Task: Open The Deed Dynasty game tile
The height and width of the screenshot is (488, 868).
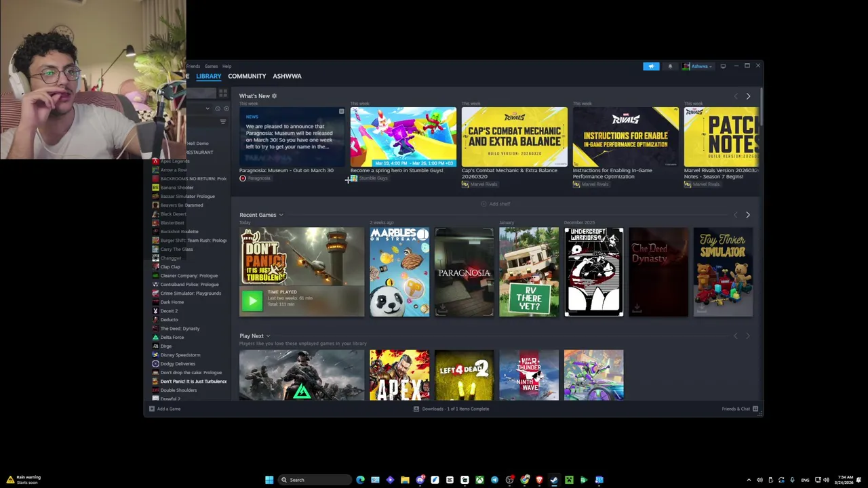Action: (658, 272)
